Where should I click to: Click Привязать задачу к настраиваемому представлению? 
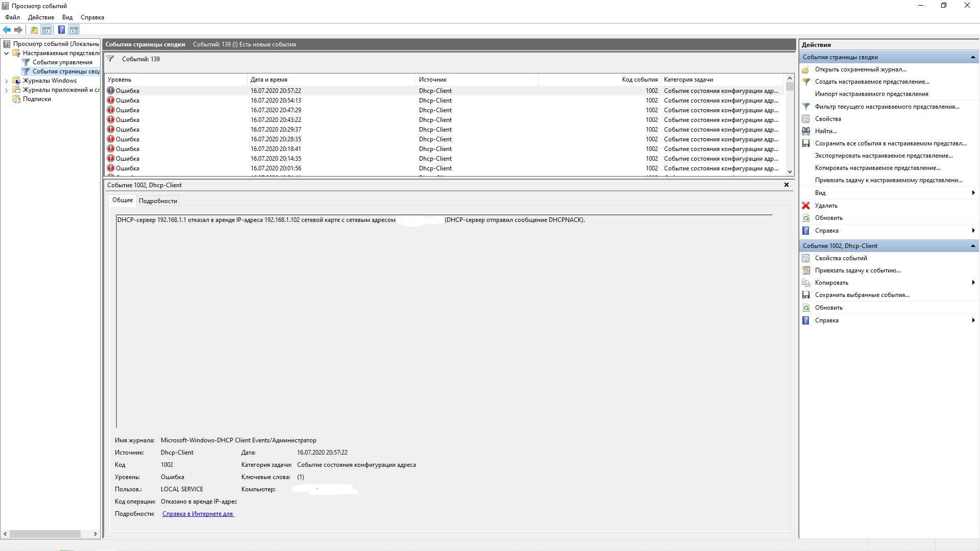(x=889, y=180)
